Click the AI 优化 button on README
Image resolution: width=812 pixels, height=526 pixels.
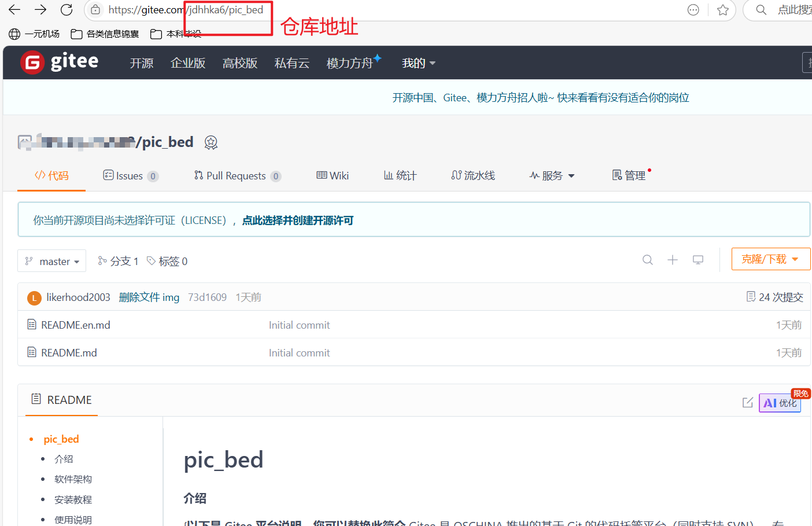point(780,403)
